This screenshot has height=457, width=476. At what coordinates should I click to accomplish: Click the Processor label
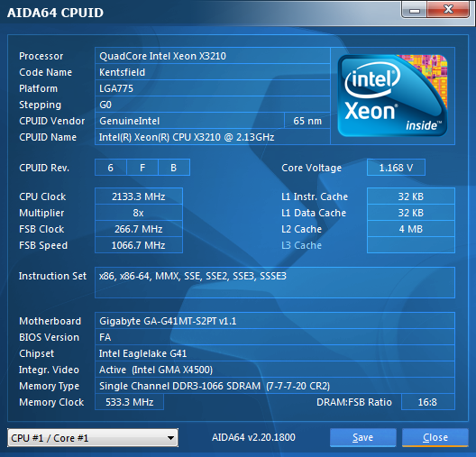(x=41, y=56)
